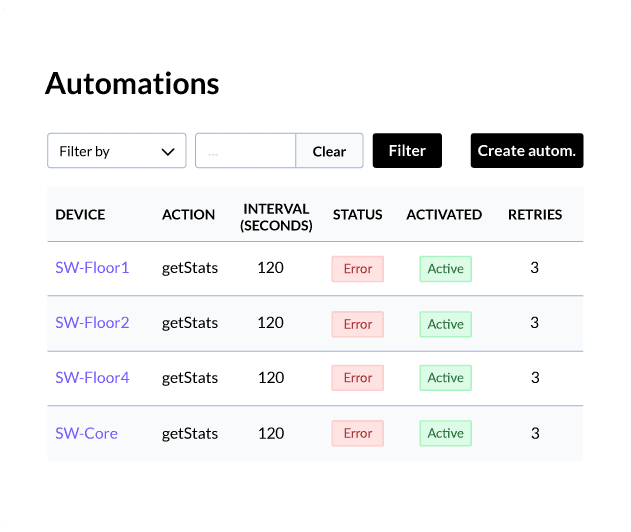Click the Active badge for SW-Floor4
631x532 pixels.
pyautogui.click(x=445, y=378)
